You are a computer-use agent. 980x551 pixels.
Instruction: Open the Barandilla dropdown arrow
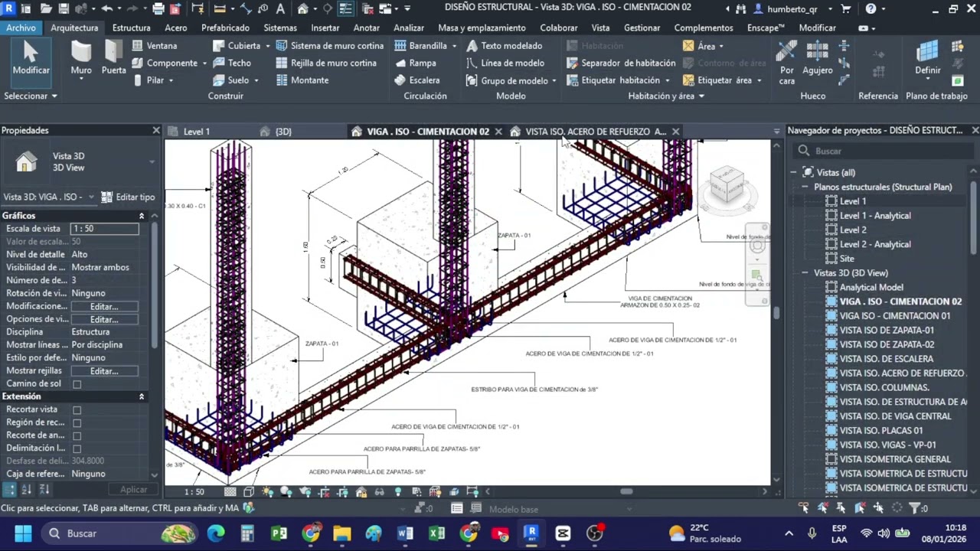coord(454,46)
